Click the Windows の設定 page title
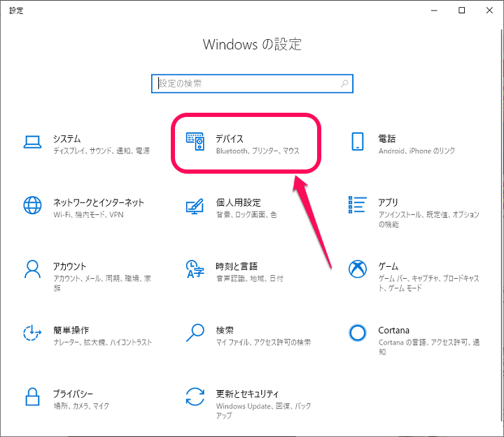504x437 pixels. (252, 44)
